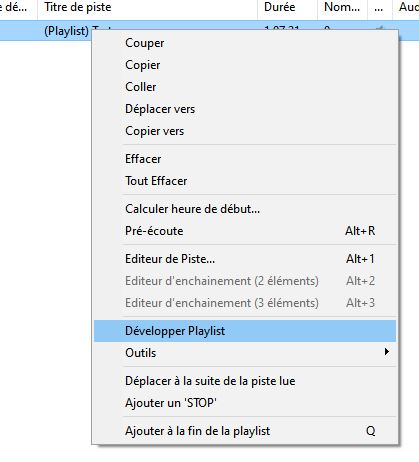The width and height of the screenshot is (419, 462).
Task: Expand the Outils submenu arrow
Action: point(386,352)
